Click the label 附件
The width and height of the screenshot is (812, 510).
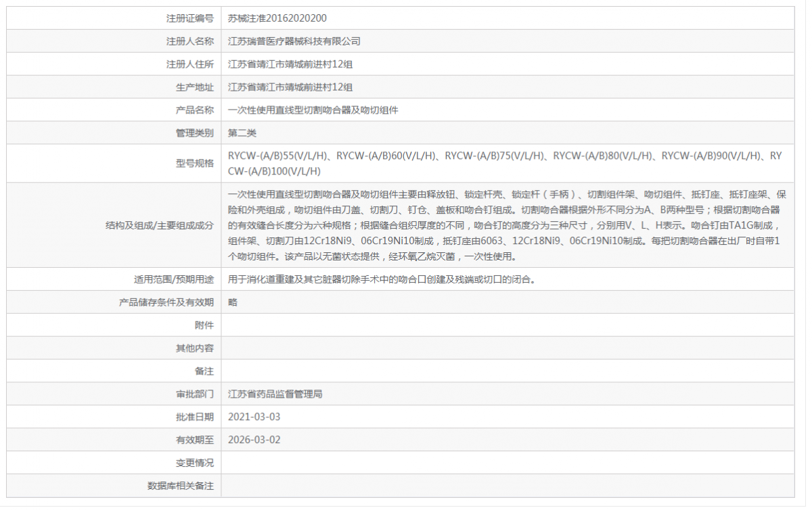point(204,325)
